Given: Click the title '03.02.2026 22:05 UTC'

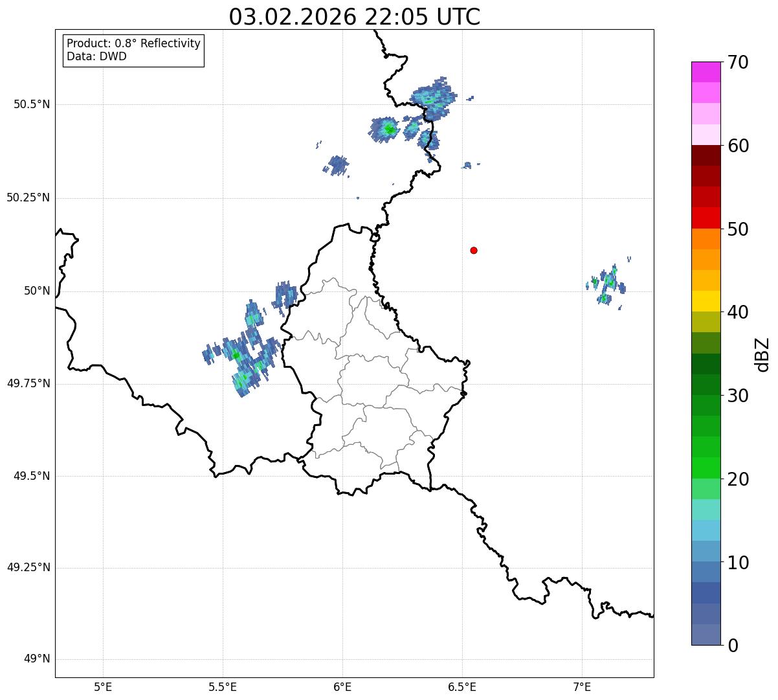Looking at the screenshot, I should click(x=355, y=17).
